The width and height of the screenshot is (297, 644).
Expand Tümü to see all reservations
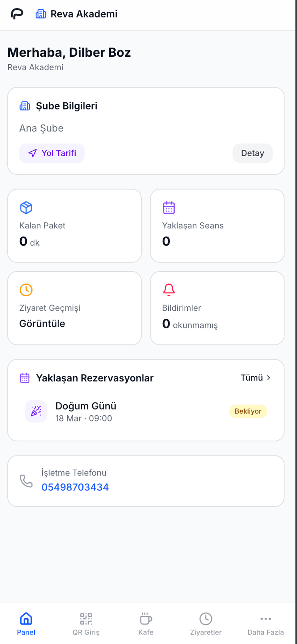256,378
